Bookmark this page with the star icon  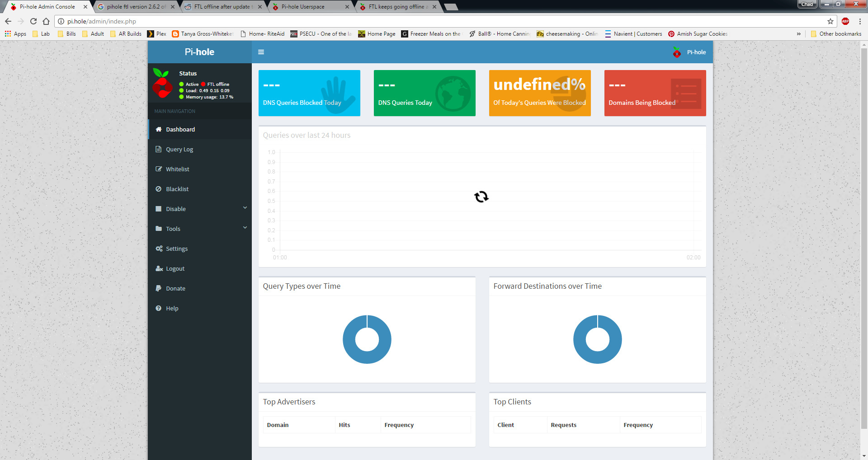(830, 21)
